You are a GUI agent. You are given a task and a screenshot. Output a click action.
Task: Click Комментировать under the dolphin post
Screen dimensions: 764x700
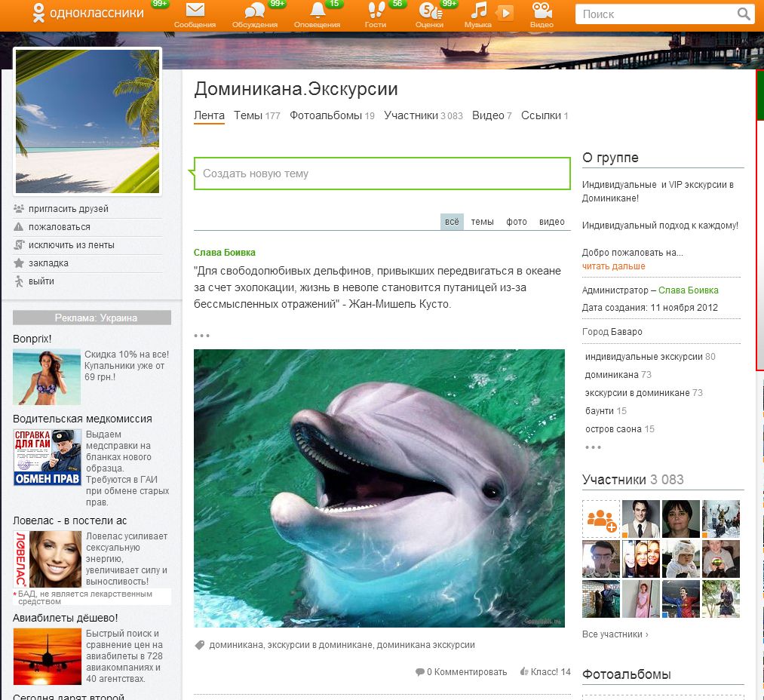[x=461, y=672]
